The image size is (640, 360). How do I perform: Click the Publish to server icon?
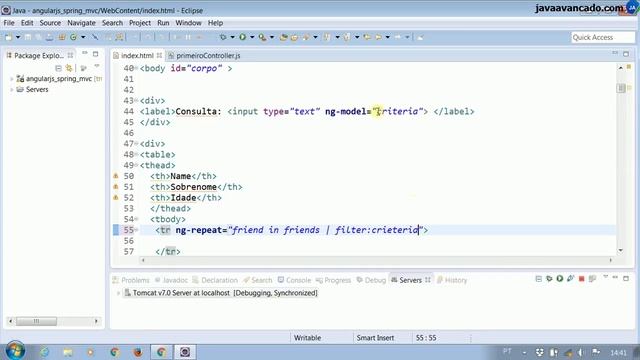coord(593,279)
